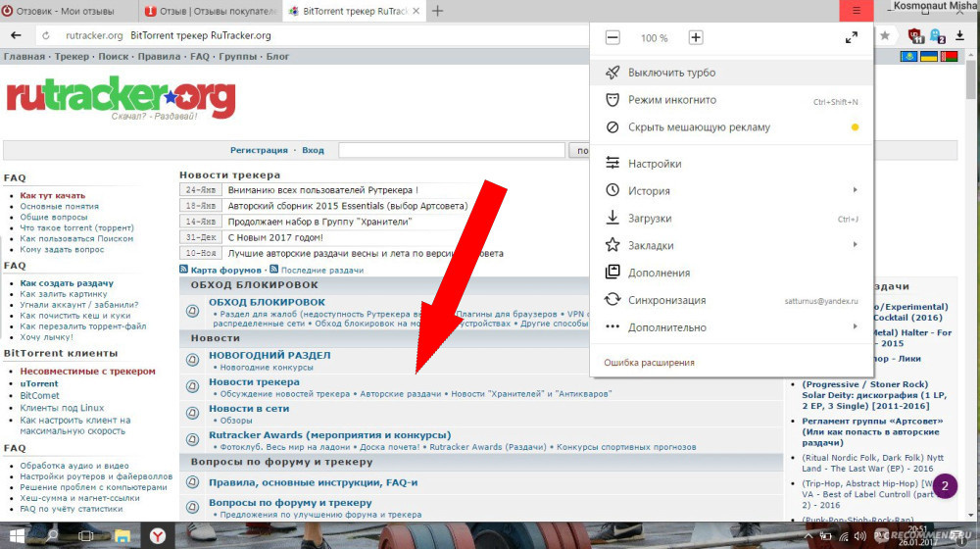The width and height of the screenshot is (980, 549).
Task: Click the Регистрация link
Action: tap(259, 150)
